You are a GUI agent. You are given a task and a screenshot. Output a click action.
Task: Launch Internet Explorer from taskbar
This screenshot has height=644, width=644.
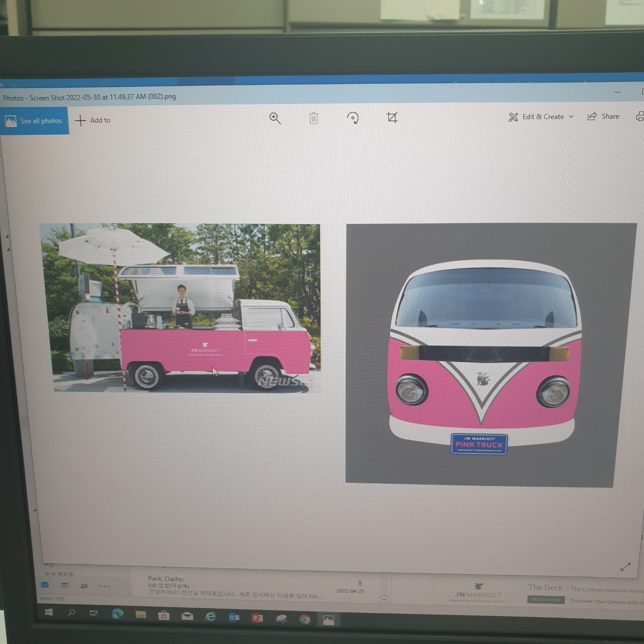coord(210,617)
